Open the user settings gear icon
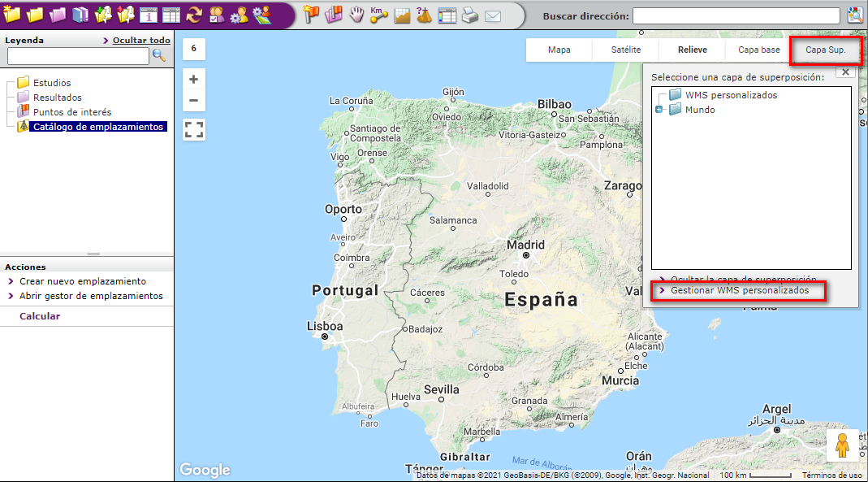Viewport: 868px width, 482px height. click(x=240, y=15)
